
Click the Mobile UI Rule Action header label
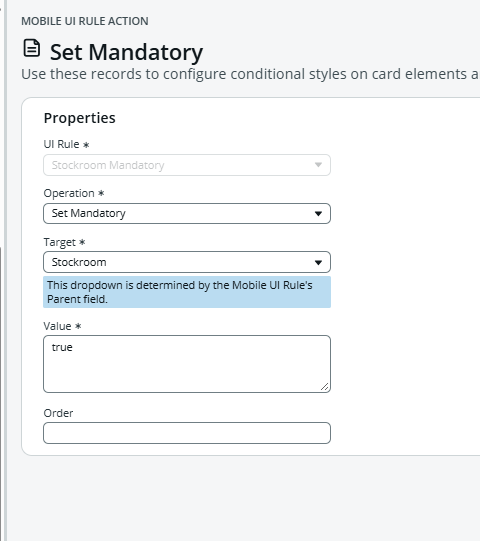tap(85, 21)
